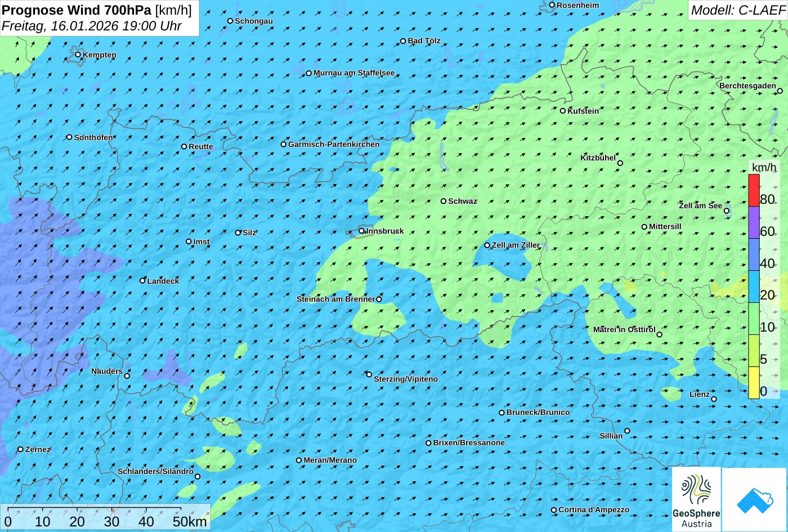Click the cyan 20 km/h legend color
The height and width of the screenshot is (532, 788).
coord(754,287)
